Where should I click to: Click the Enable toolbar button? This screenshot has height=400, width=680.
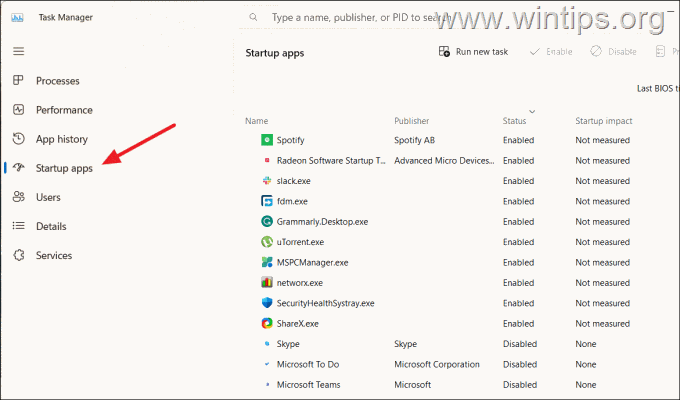551,52
